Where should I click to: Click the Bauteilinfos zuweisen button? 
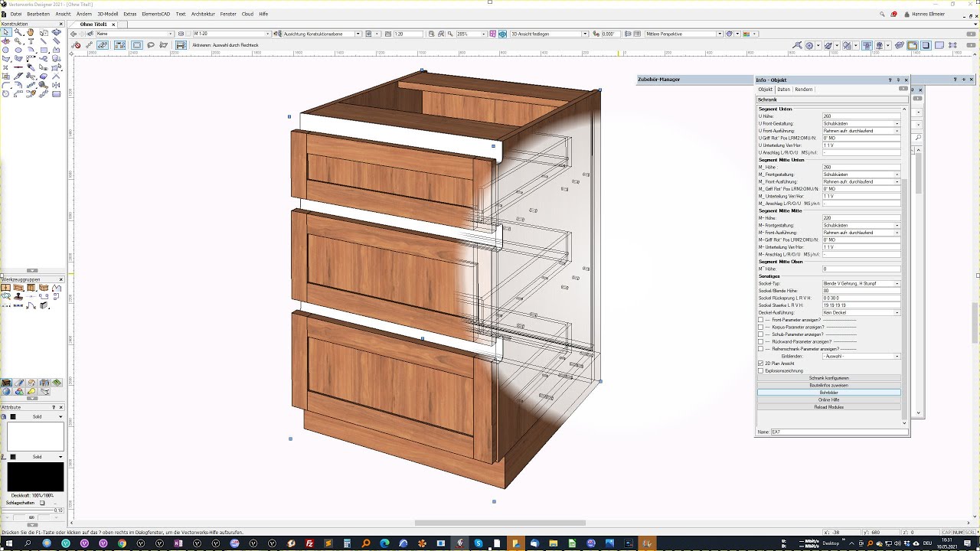pyautogui.click(x=829, y=385)
